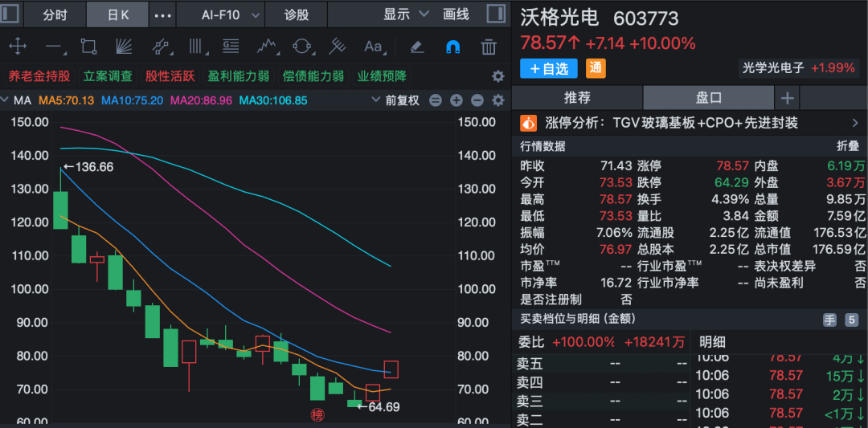Click the minus zoom-out chart icon
Viewport: 868px width, 428px height.
pos(477,100)
